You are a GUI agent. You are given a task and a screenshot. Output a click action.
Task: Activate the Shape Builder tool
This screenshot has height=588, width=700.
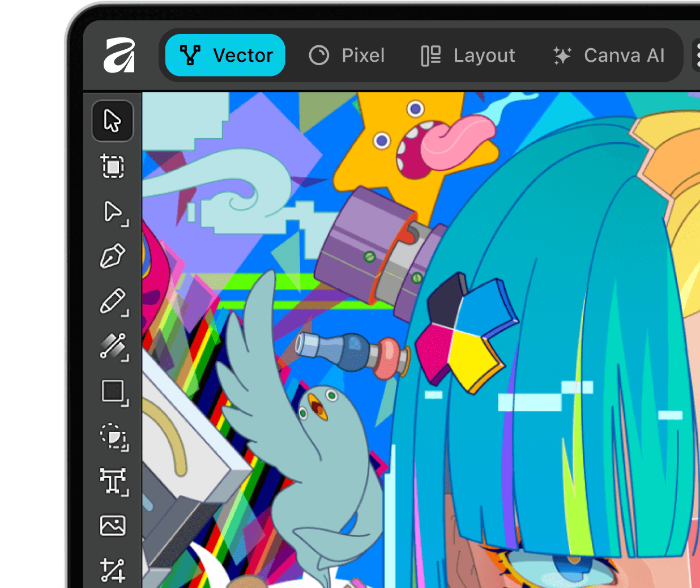click(x=113, y=436)
